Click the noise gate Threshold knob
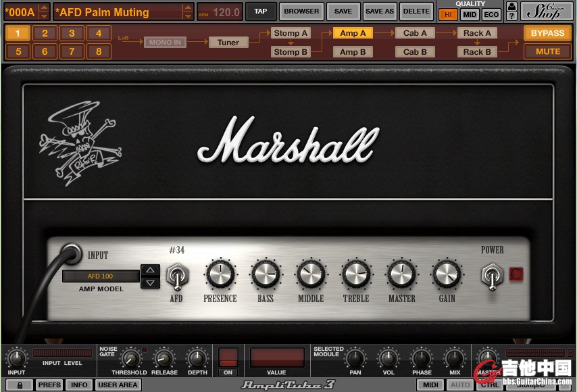The height and width of the screenshot is (392, 577). click(x=129, y=358)
